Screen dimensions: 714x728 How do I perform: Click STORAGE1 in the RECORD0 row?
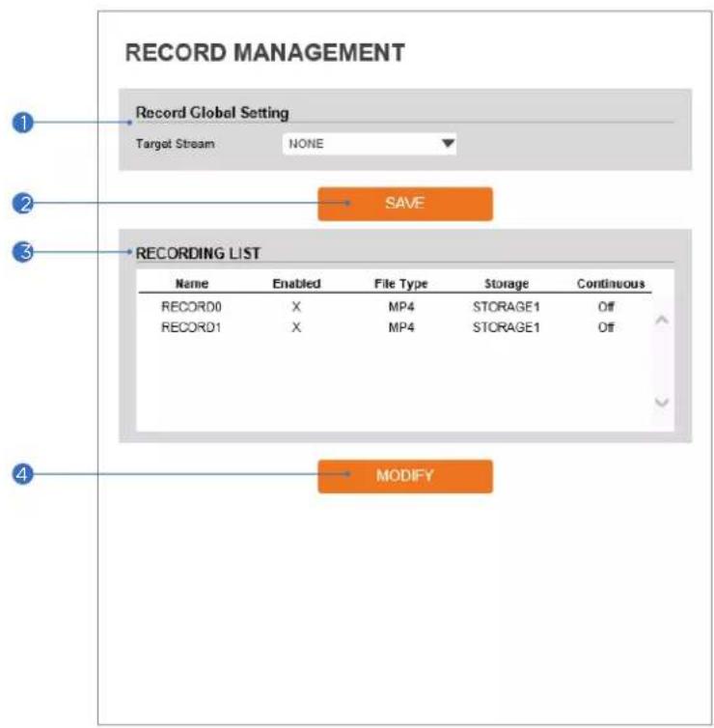(507, 307)
